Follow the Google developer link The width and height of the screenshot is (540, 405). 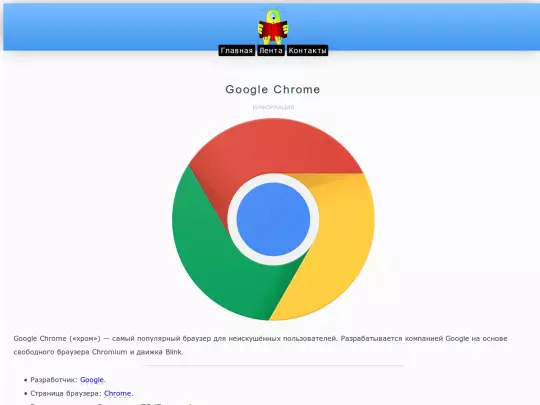pos(92,380)
